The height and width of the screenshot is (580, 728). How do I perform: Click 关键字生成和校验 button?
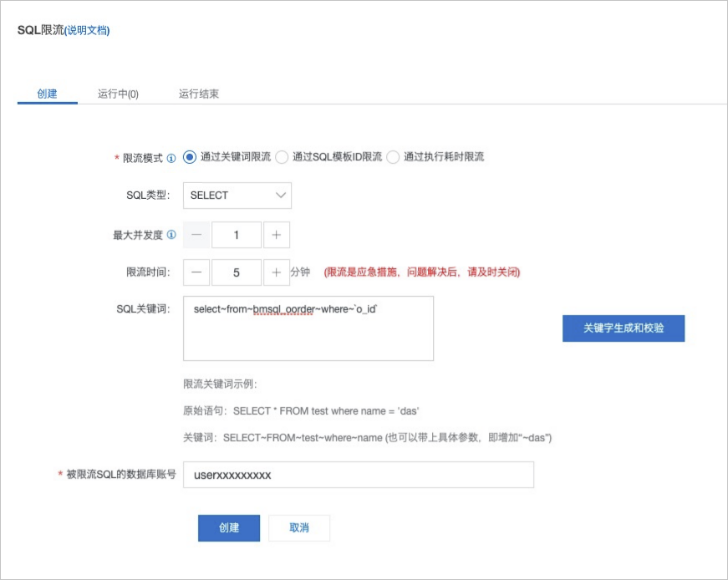tap(624, 328)
